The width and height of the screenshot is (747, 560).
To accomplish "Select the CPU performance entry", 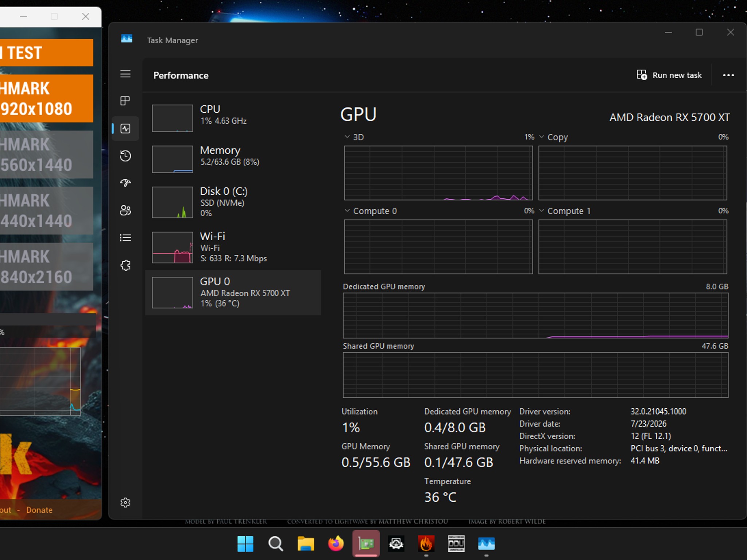I will coord(233,118).
